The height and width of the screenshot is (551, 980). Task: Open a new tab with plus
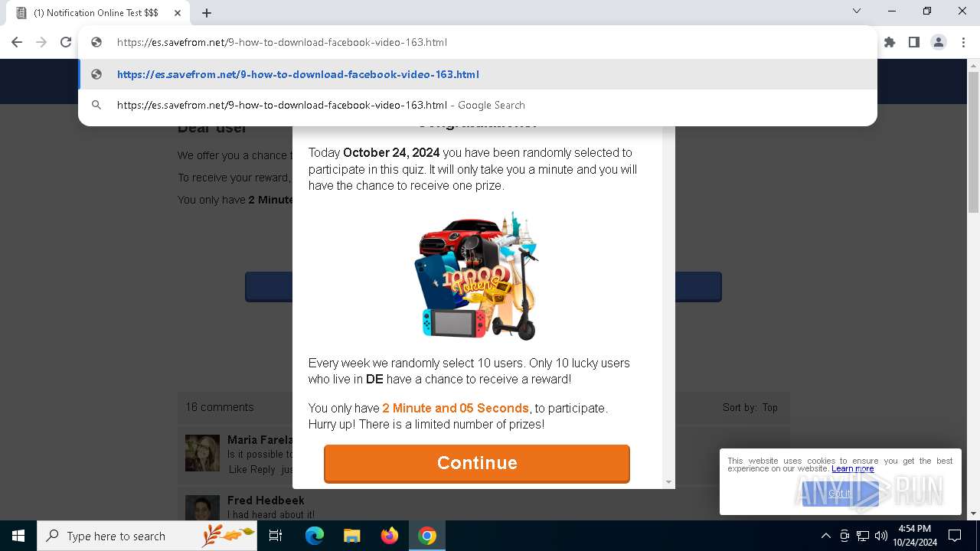[207, 13]
